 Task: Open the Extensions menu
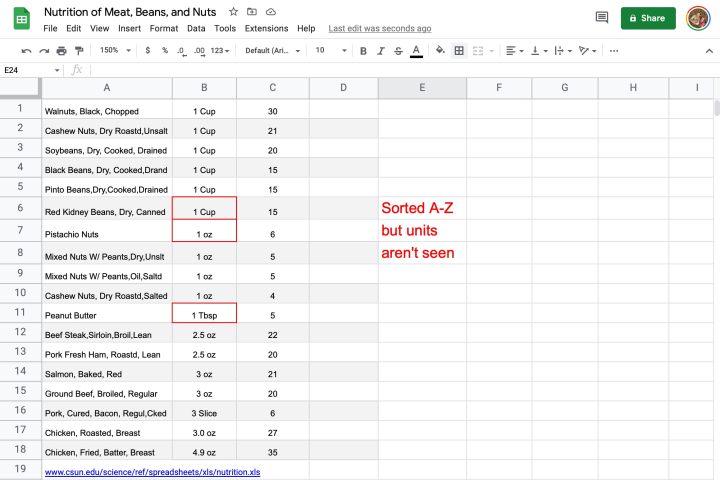pyautogui.click(x=266, y=28)
